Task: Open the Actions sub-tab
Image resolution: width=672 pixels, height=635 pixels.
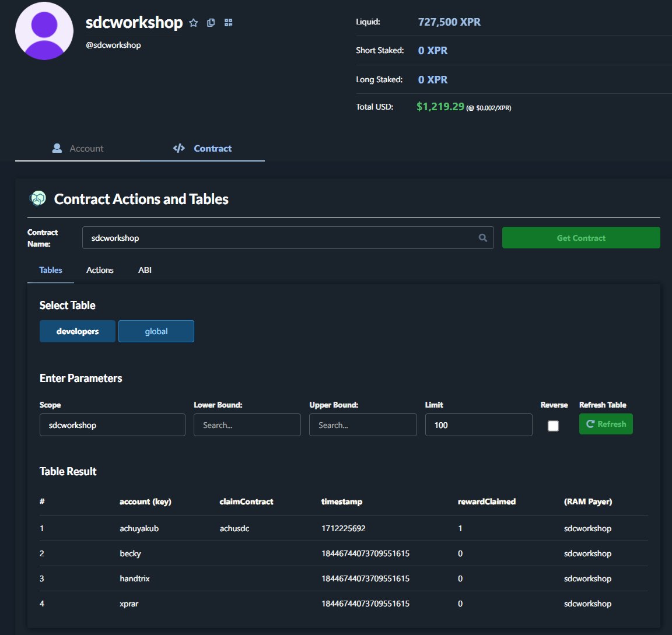Action: (x=100, y=271)
